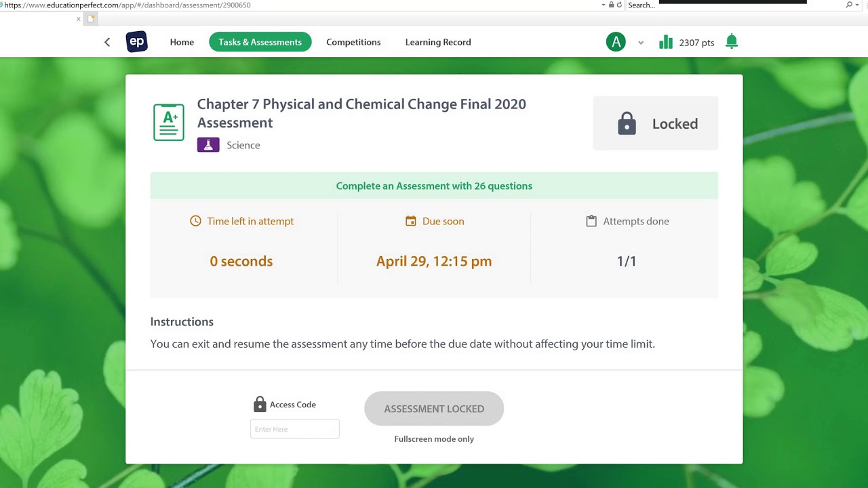Click the EP logo icon
Viewport: 868px width, 488px height.
click(136, 42)
